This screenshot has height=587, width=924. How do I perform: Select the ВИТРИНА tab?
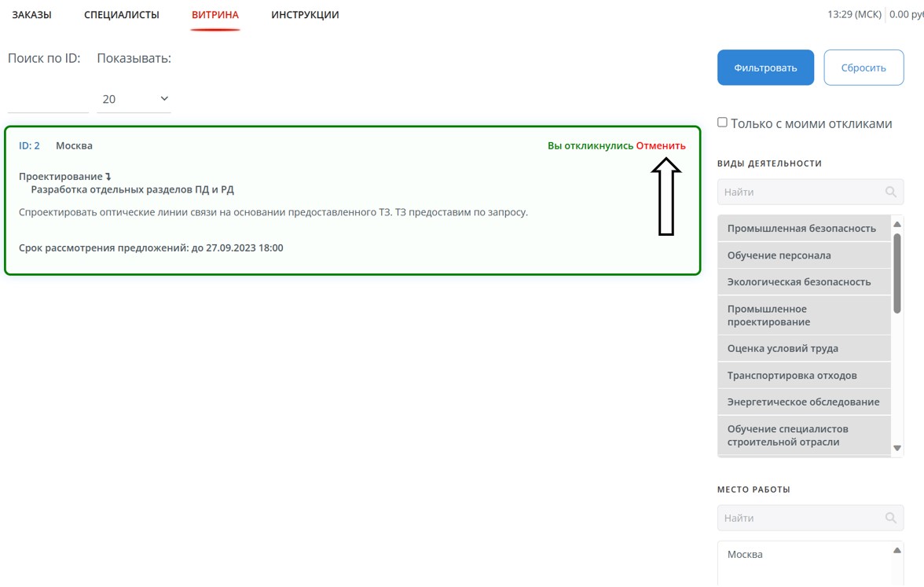215,15
